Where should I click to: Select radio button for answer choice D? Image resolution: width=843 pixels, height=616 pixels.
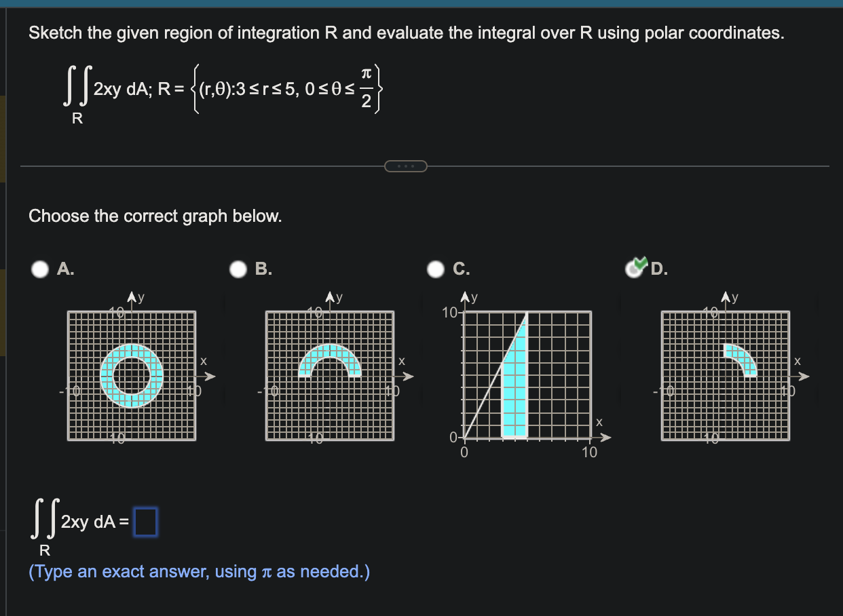coord(633,269)
